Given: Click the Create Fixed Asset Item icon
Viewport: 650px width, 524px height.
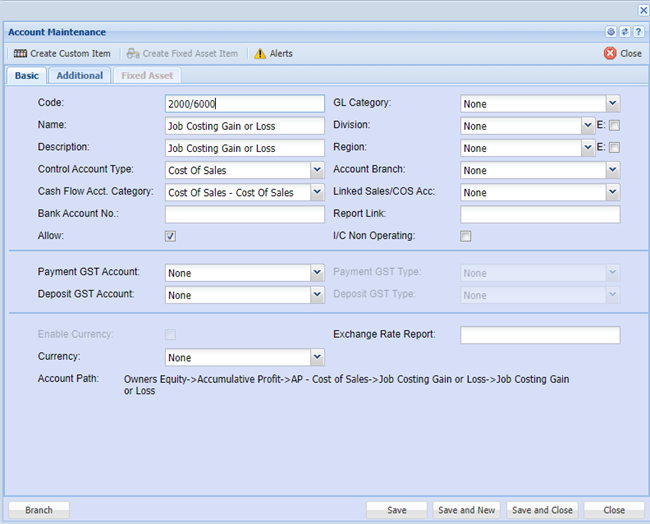Looking at the screenshot, I should point(133,53).
